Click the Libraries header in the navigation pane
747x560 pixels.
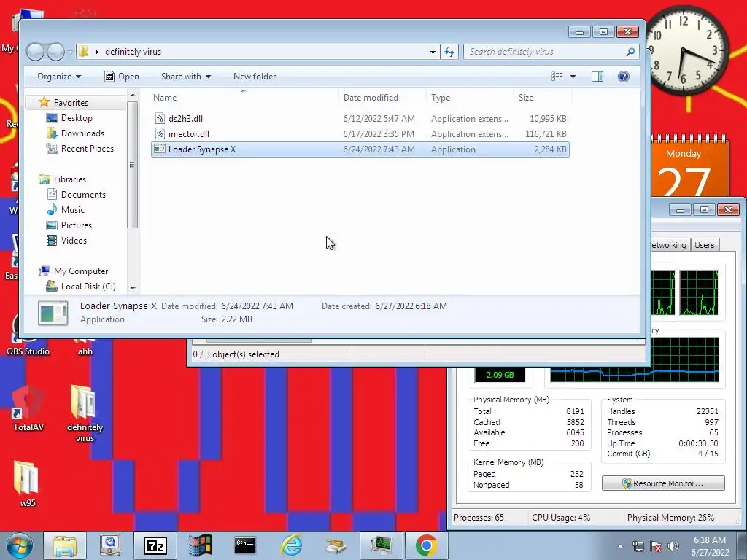tap(69, 179)
